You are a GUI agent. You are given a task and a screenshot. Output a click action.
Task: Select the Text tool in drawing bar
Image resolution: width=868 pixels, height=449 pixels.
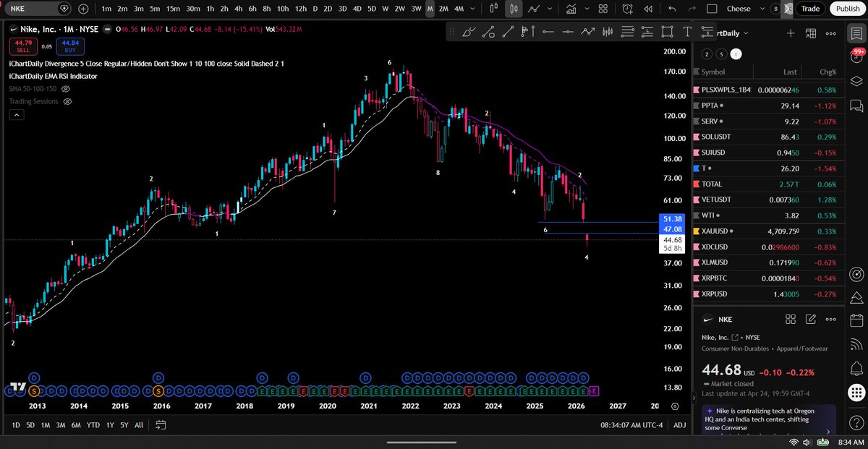click(x=686, y=32)
